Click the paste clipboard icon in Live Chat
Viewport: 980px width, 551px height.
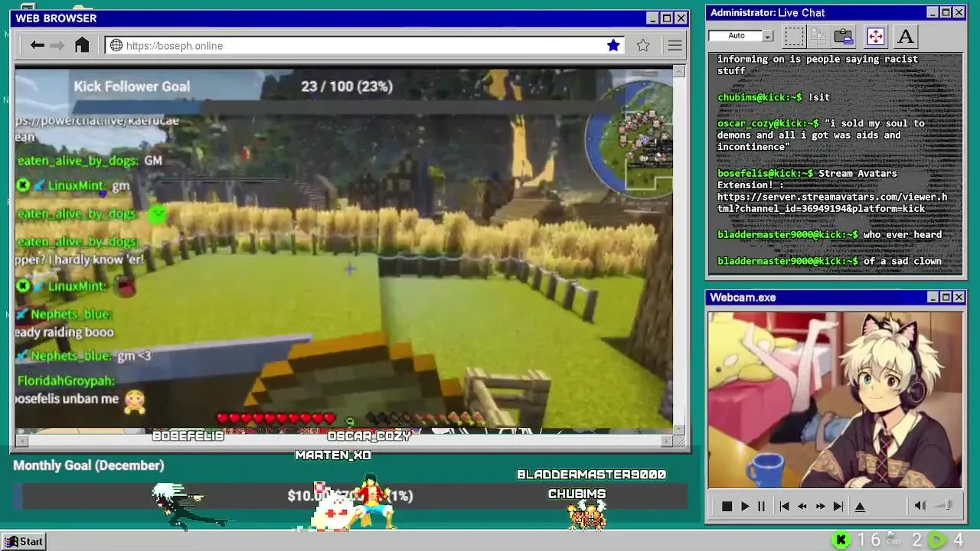point(844,36)
